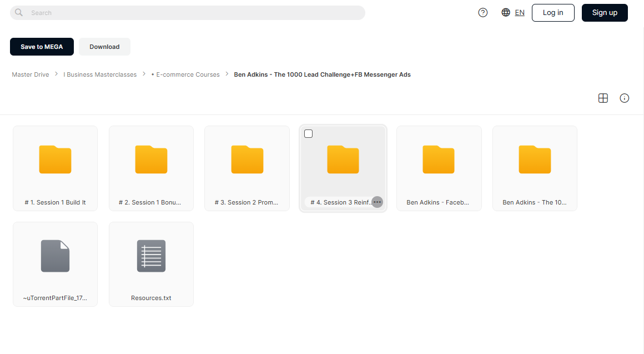Open the three-dots menu on Session 3 folder
644x354 pixels.
pyautogui.click(x=377, y=202)
